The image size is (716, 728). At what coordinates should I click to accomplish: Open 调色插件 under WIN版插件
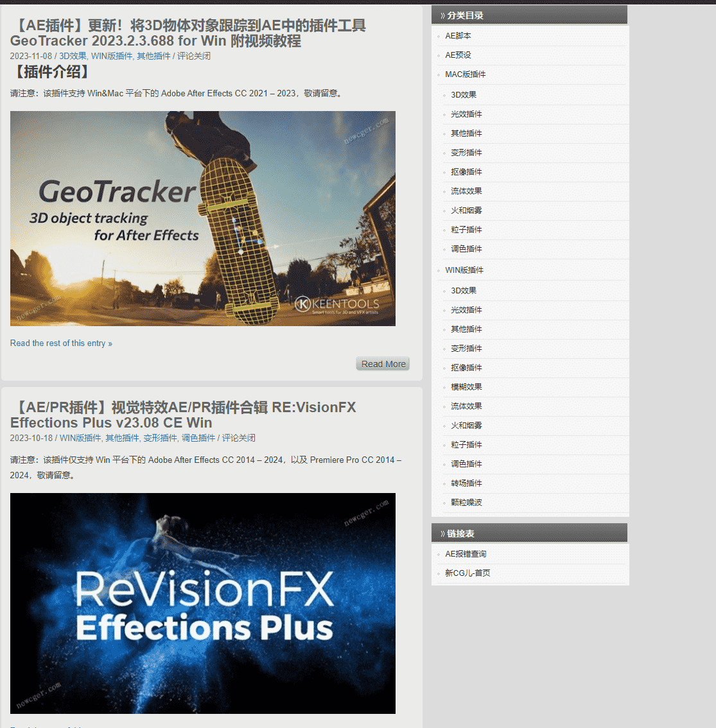click(x=466, y=464)
